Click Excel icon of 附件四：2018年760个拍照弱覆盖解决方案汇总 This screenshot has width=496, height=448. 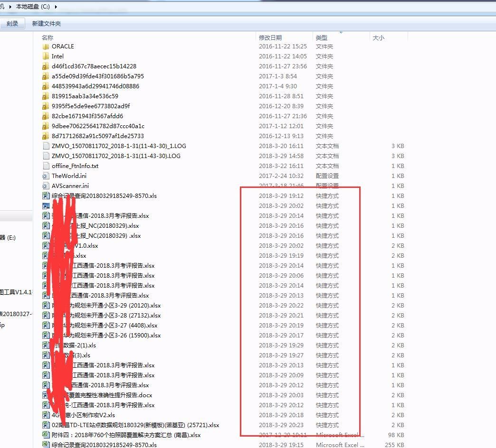point(46,435)
